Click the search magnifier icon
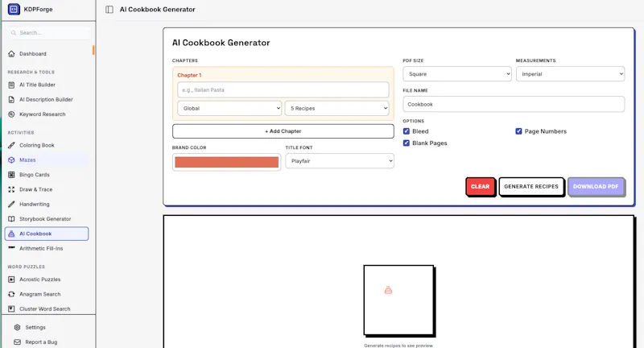This screenshot has width=644, height=348. (x=14, y=33)
